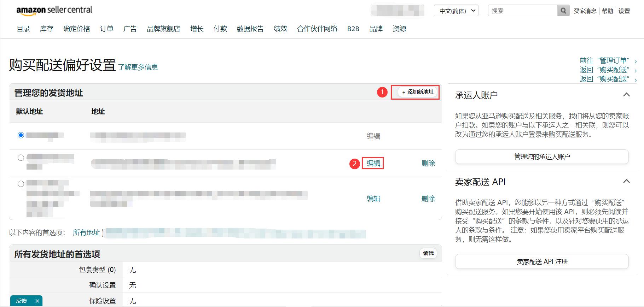Click 管理您的承运人账户 button
Viewport: 644px width, 307px height.
coord(542,157)
